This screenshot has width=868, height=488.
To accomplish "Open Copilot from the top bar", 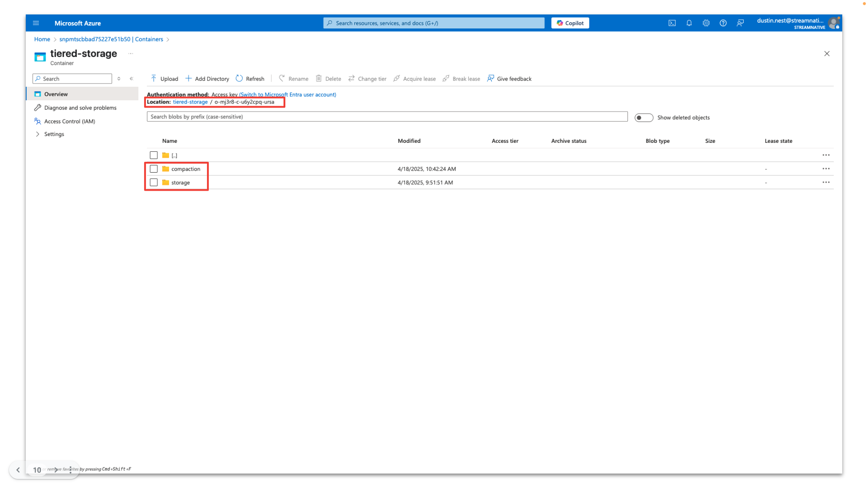I will (x=570, y=23).
